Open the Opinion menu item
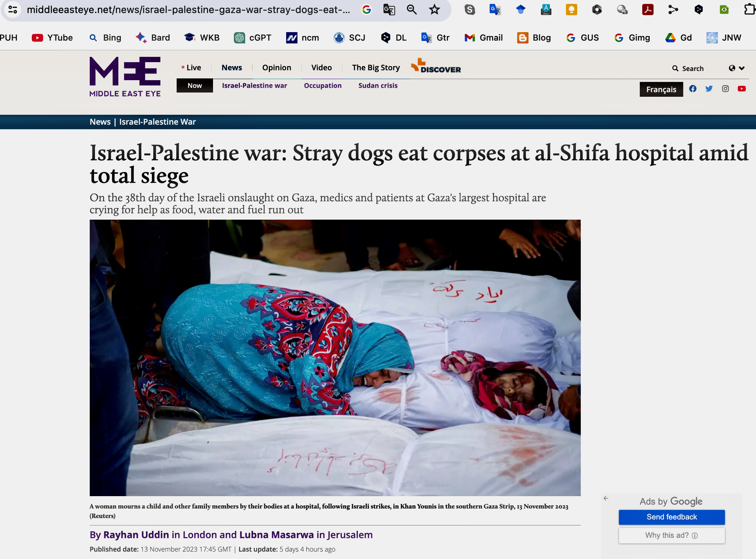 tap(277, 67)
